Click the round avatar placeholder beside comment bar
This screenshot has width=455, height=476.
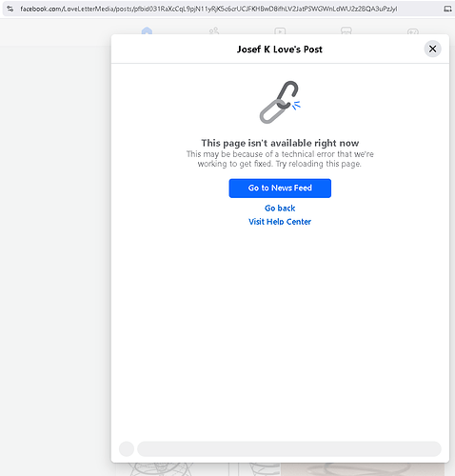coord(127,449)
